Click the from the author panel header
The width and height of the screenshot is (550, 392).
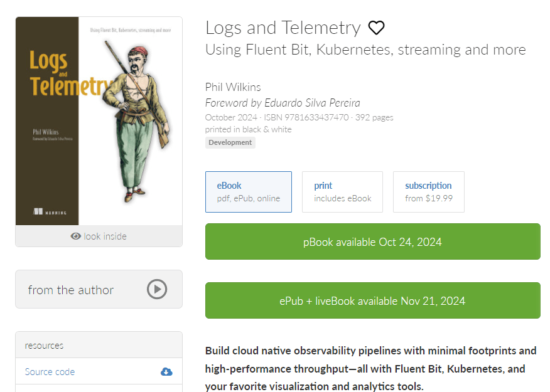pyautogui.click(x=71, y=289)
